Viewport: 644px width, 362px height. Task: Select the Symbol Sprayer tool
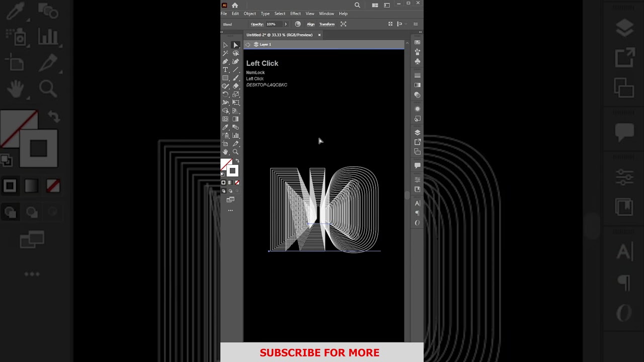click(225, 135)
